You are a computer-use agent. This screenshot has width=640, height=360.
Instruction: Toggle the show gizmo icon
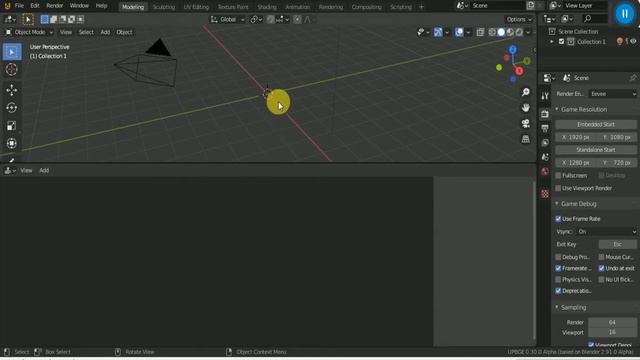[438, 32]
